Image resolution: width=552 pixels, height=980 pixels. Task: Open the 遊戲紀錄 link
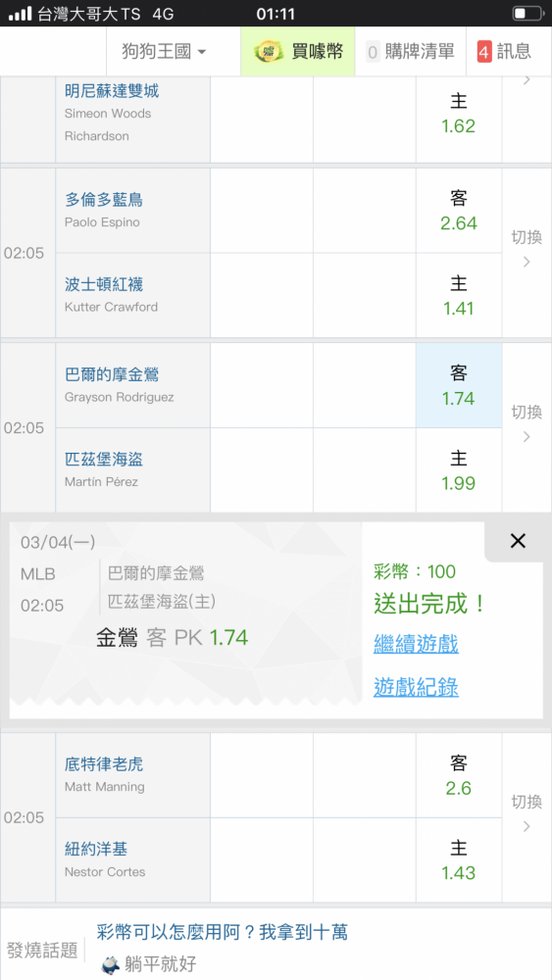click(416, 688)
